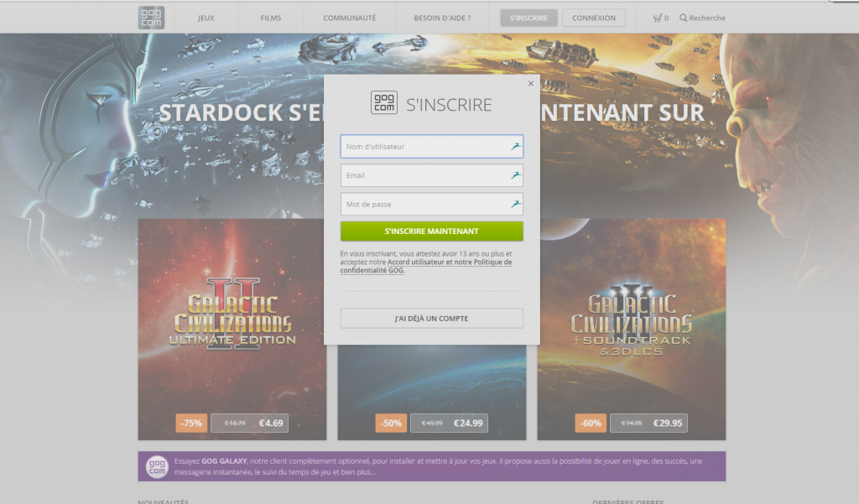Click J'AI DÉJÀ UN COMPTE button
Image resolution: width=859 pixels, height=504 pixels.
[431, 319]
